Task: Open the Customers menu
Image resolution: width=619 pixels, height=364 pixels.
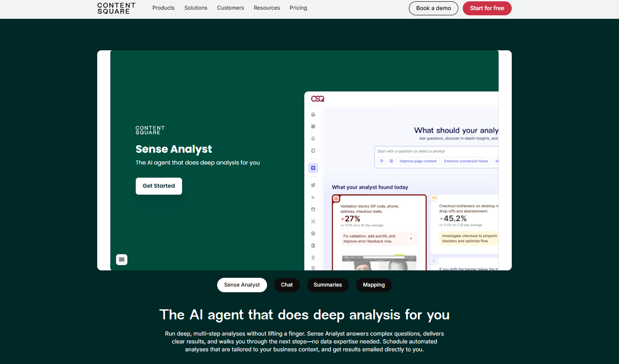Action: pos(231,8)
